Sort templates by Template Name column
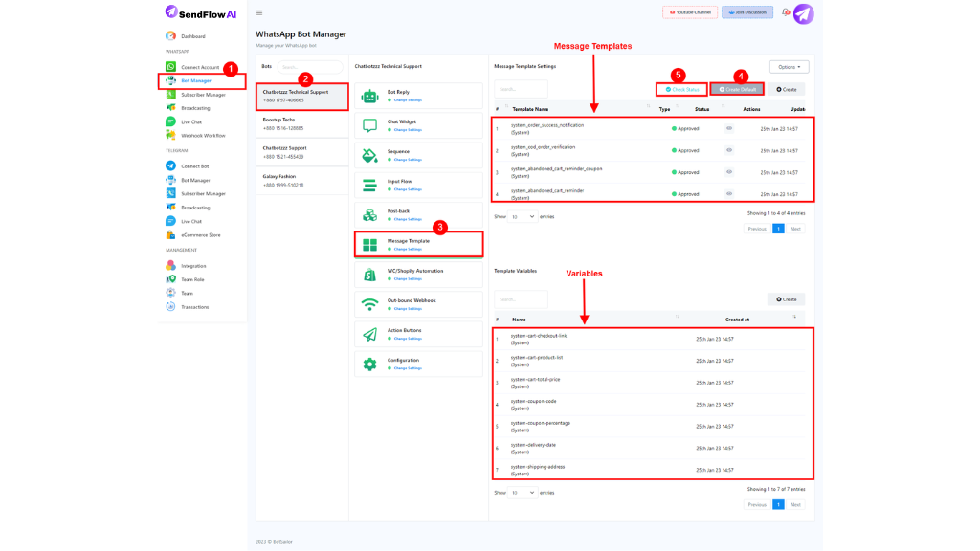Viewport: 980px width, 551px height. point(530,109)
